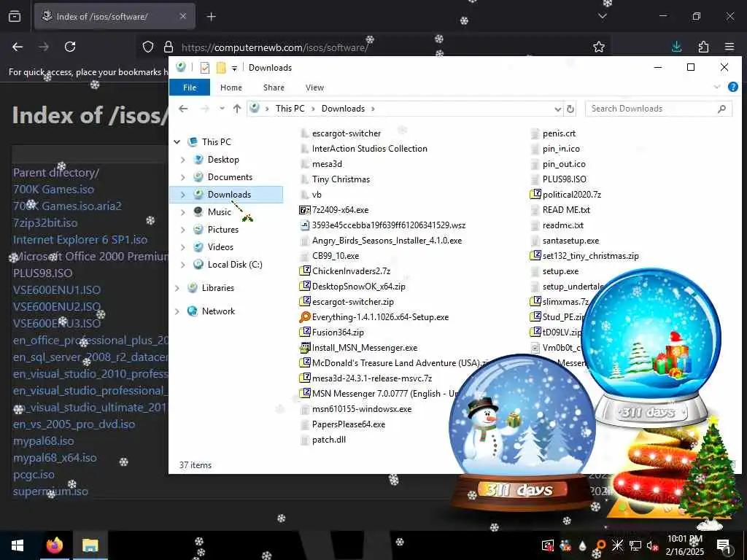
Task: Open the Firefox downloads panel
Action: point(676,47)
